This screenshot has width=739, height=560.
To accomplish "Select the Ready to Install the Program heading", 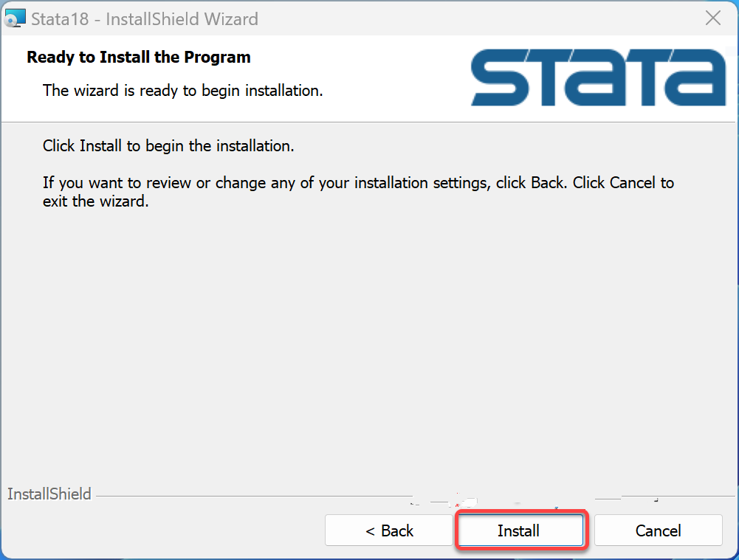I will coord(139,57).
